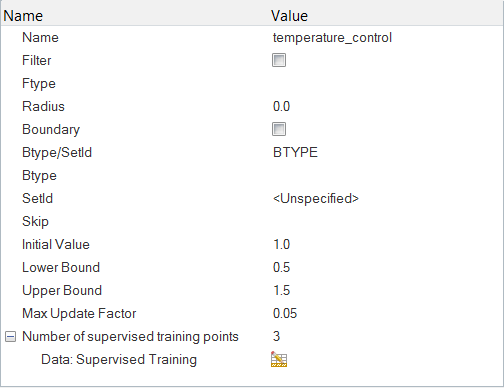Toggle the Boundary checkbox

(279, 129)
